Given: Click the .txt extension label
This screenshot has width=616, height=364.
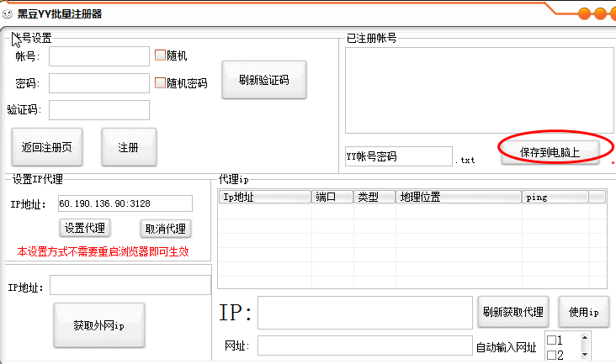Looking at the screenshot, I should pyautogui.click(x=465, y=160).
